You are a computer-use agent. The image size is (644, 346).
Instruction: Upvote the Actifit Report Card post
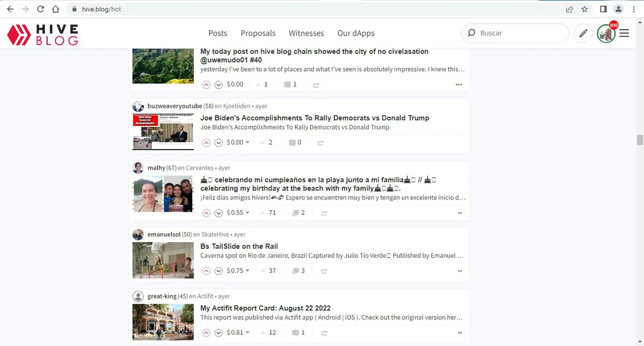pyautogui.click(x=206, y=333)
